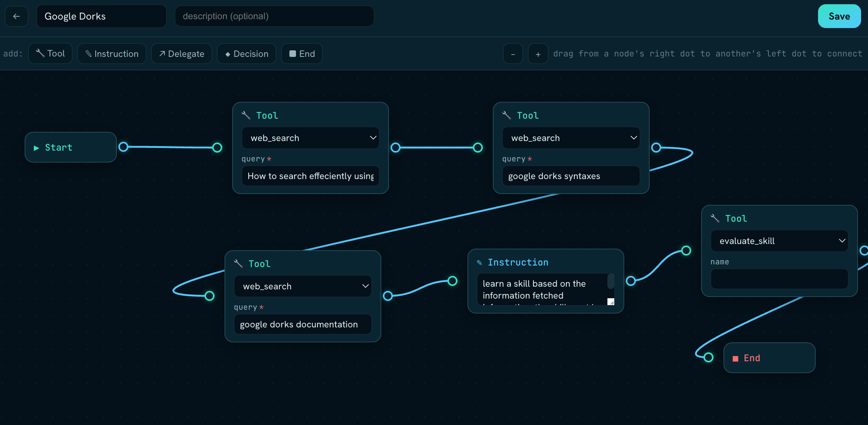
Task: Click 'query' label above 'google dorks syntaxes'
Action: tap(514, 159)
